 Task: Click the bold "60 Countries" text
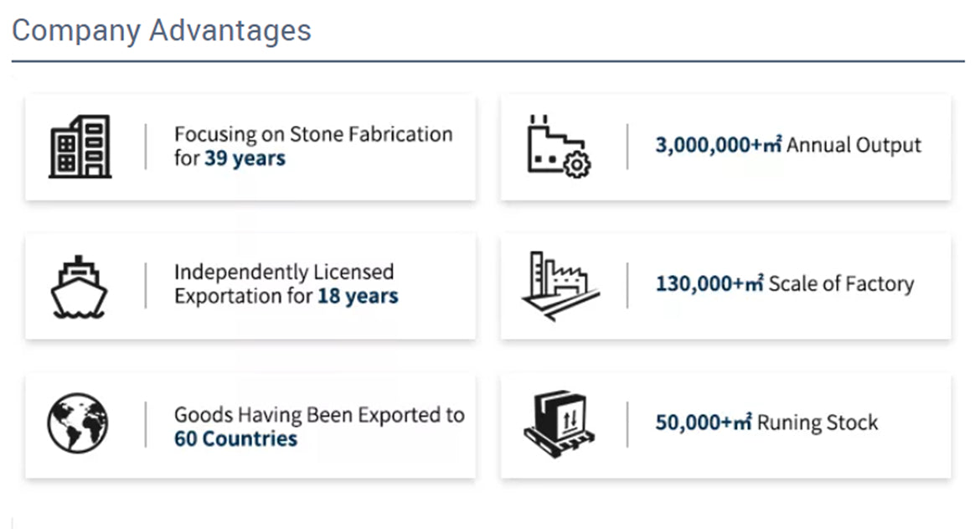coord(235,438)
